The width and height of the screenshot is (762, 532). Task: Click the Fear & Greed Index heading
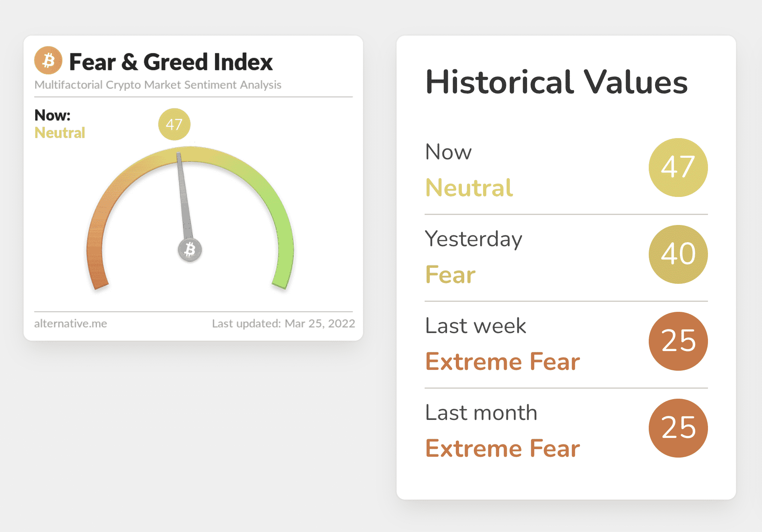pyautogui.click(x=171, y=62)
